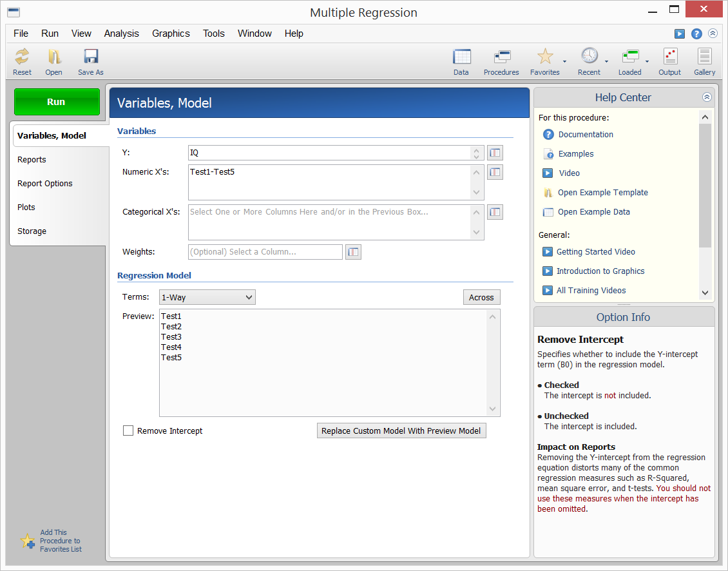Click the blue help question mark icon
This screenshot has width=728, height=571.
[696, 34]
